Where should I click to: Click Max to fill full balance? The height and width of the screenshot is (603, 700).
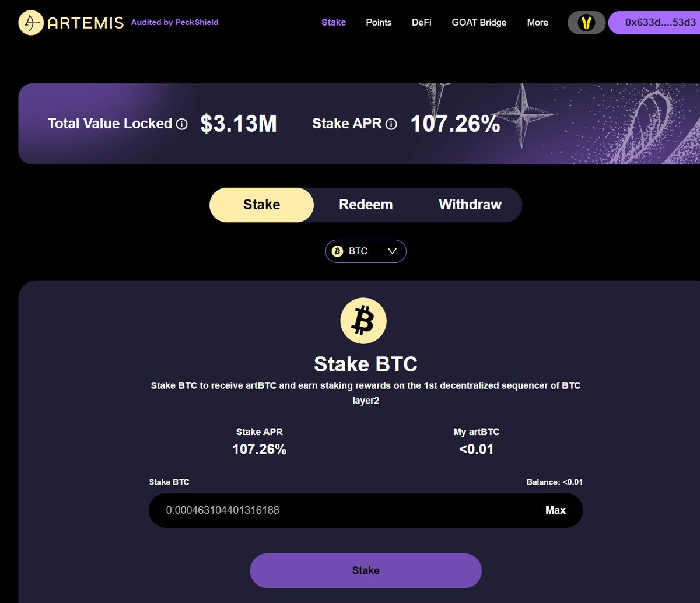pos(555,510)
